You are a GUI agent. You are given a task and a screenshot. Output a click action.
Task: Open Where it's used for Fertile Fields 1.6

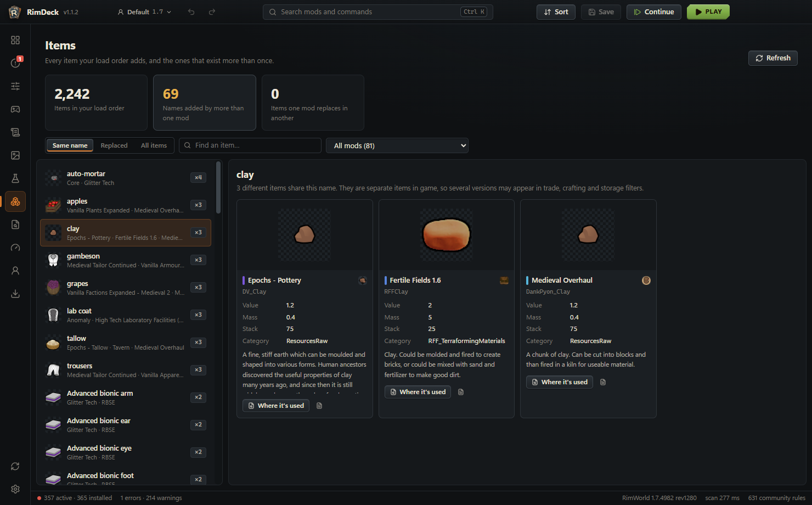(x=418, y=392)
